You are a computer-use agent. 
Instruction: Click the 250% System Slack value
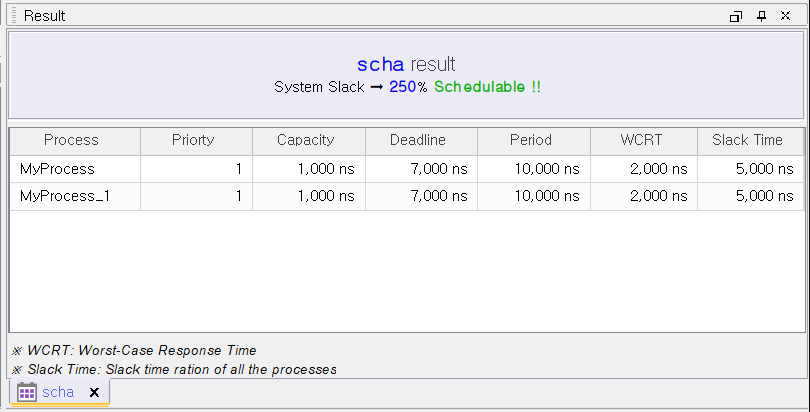point(408,87)
